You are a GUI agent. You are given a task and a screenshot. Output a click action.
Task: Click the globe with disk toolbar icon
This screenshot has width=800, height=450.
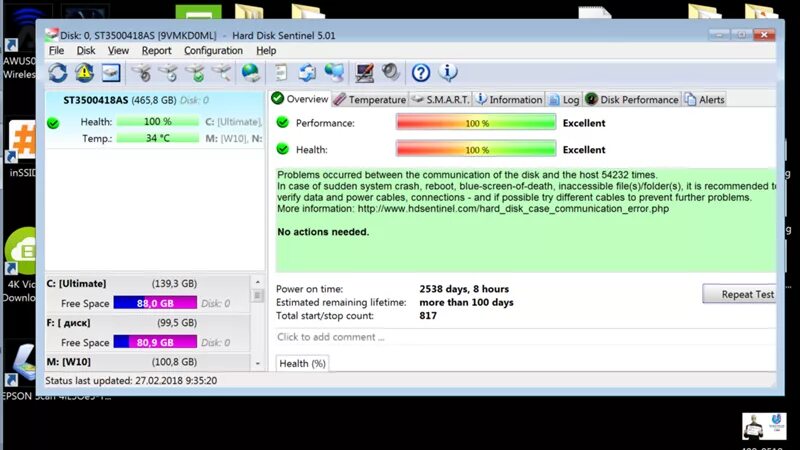point(250,73)
